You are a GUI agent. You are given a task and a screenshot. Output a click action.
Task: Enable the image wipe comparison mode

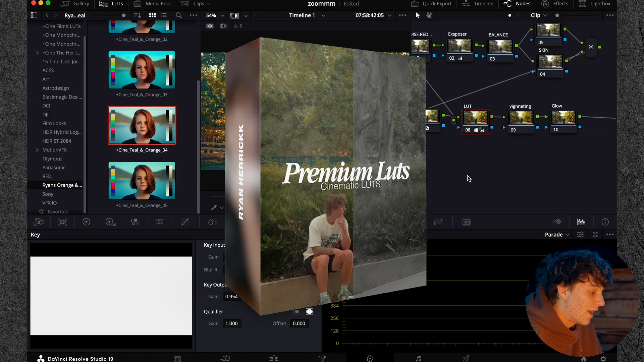tap(223, 25)
